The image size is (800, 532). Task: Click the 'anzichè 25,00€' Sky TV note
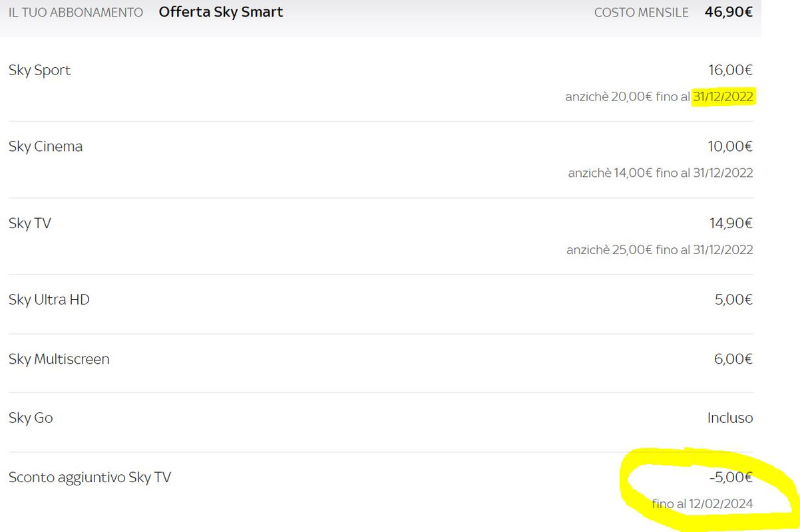[660, 250]
